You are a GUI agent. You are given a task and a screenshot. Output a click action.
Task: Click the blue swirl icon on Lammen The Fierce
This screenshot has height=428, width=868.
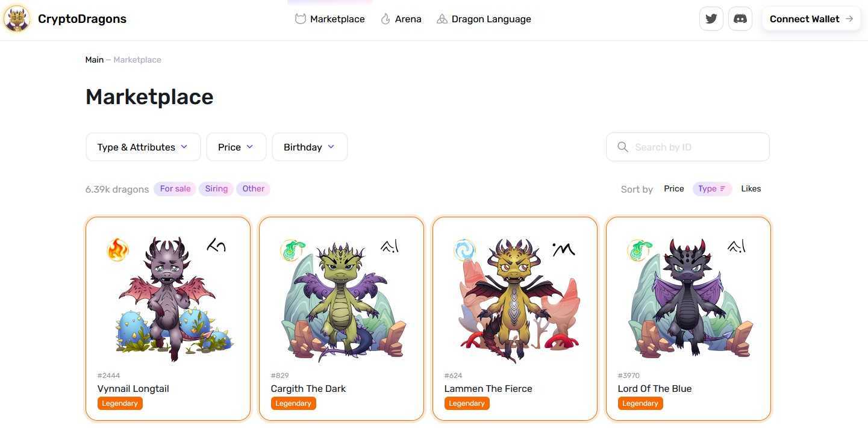[465, 250]
